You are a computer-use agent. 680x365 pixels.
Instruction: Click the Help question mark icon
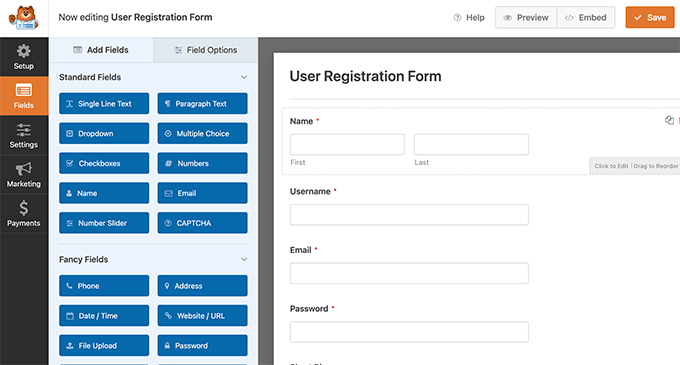[457, 18]
